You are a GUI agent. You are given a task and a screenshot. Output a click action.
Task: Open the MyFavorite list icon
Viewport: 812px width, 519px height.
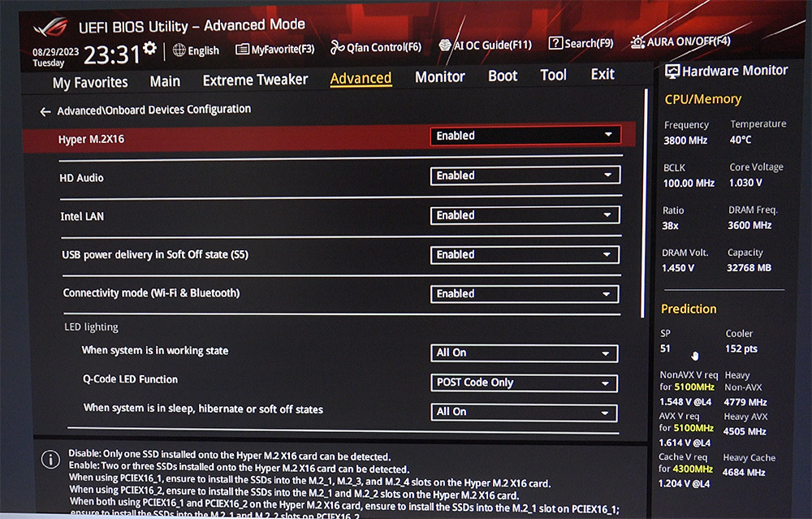click(x=242, y=50)
